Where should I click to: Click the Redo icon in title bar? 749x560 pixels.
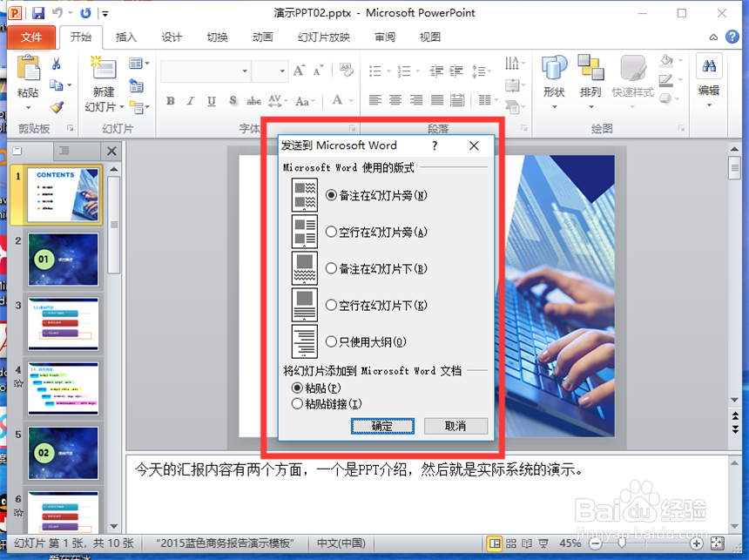pos(85,13)
